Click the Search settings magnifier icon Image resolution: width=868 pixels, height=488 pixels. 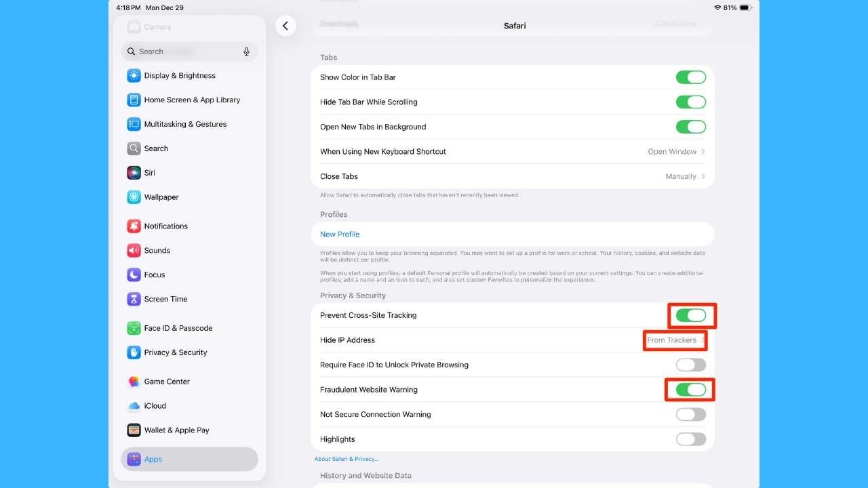(134, 148)
